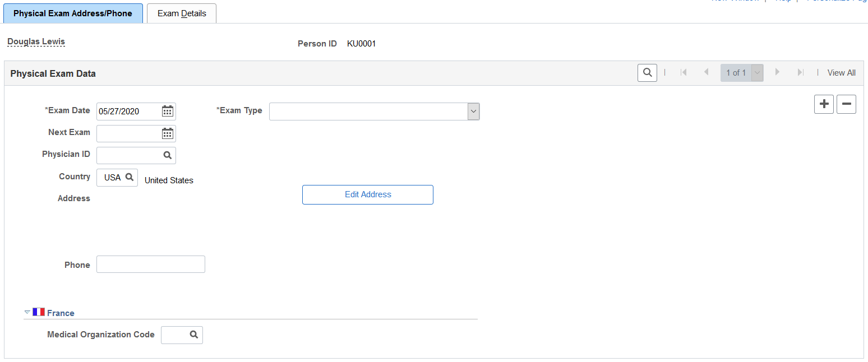Click the Physician ID lookup magnifier
Screen dimensions: 868x362
click(168, 155)
